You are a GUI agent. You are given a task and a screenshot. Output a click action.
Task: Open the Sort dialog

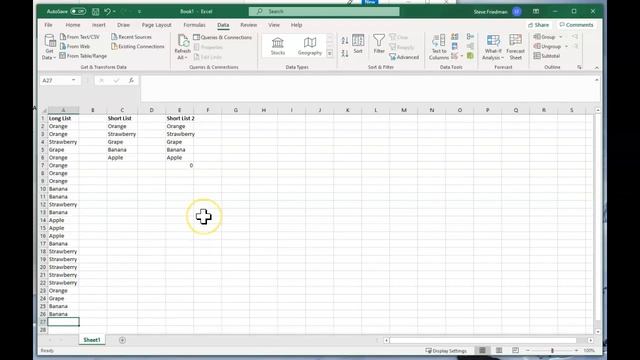click(358, 44)
